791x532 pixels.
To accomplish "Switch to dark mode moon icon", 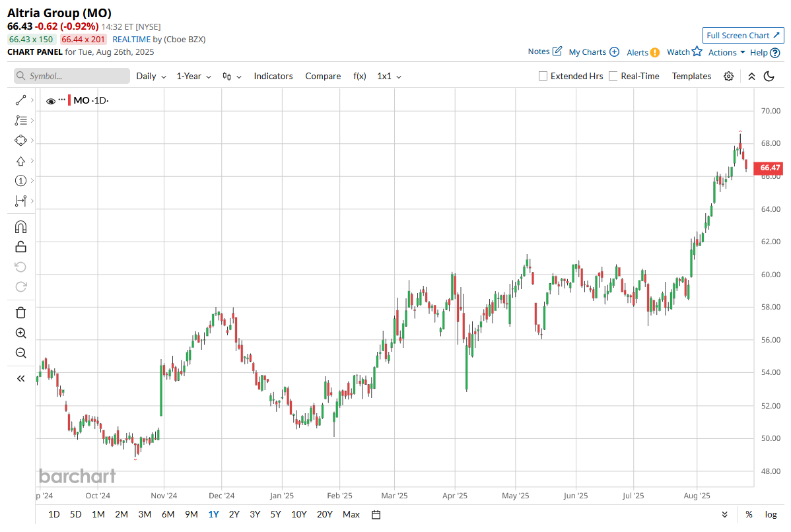I will click(769, 76).
